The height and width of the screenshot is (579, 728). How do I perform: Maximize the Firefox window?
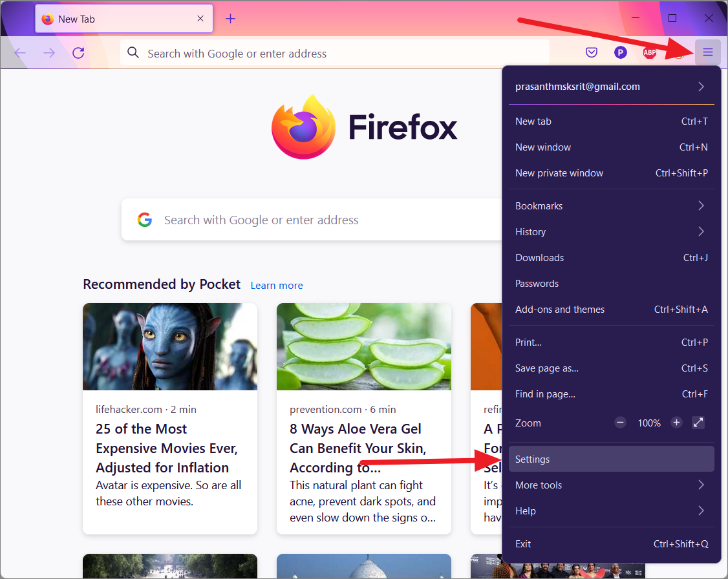coord(672,18)
